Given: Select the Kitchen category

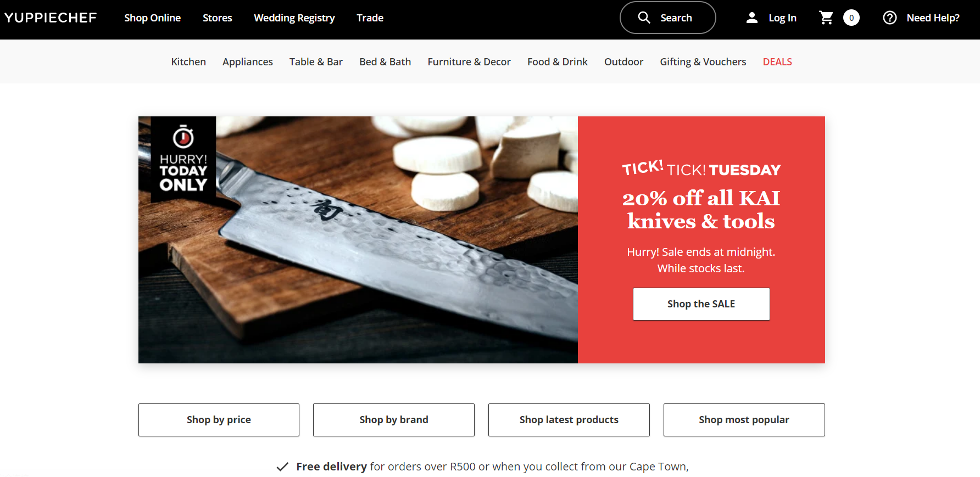Looking at the screenshot, I should 188,61.
